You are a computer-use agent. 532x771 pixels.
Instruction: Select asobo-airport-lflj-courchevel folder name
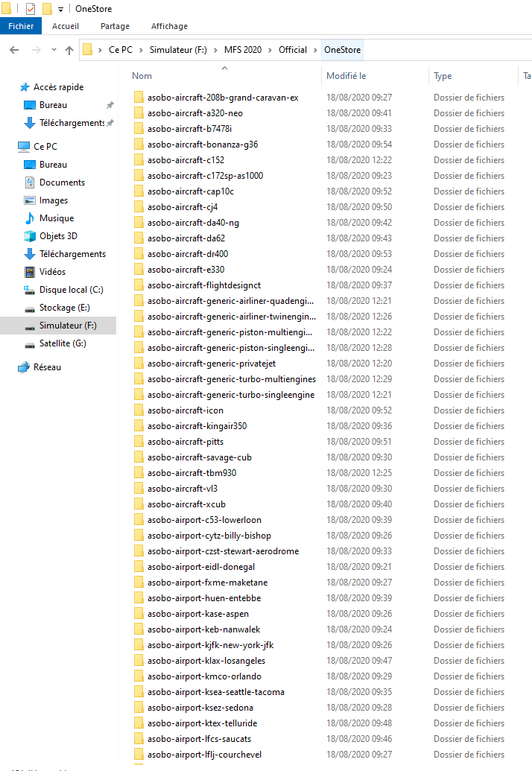pyautogui.click(x=205, y=755)
